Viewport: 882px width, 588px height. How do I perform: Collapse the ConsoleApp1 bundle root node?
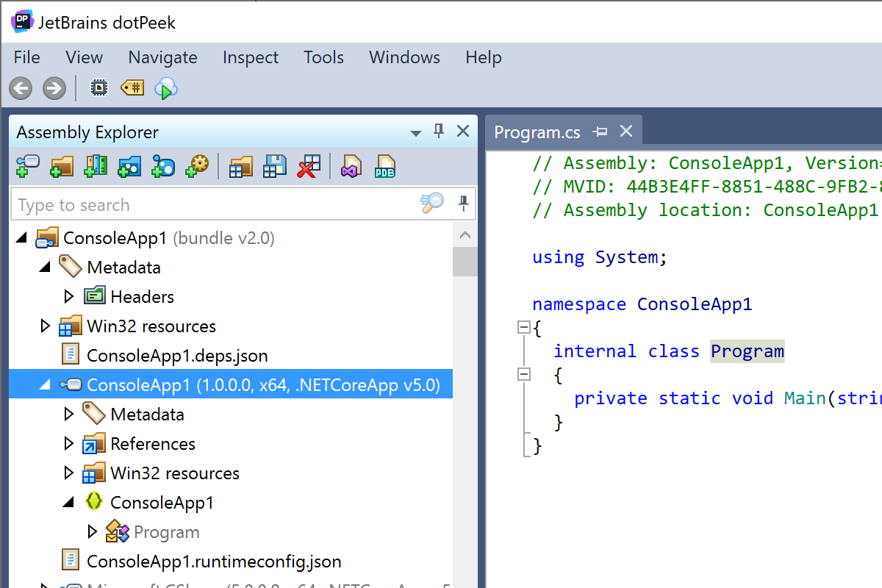[19, 237]
